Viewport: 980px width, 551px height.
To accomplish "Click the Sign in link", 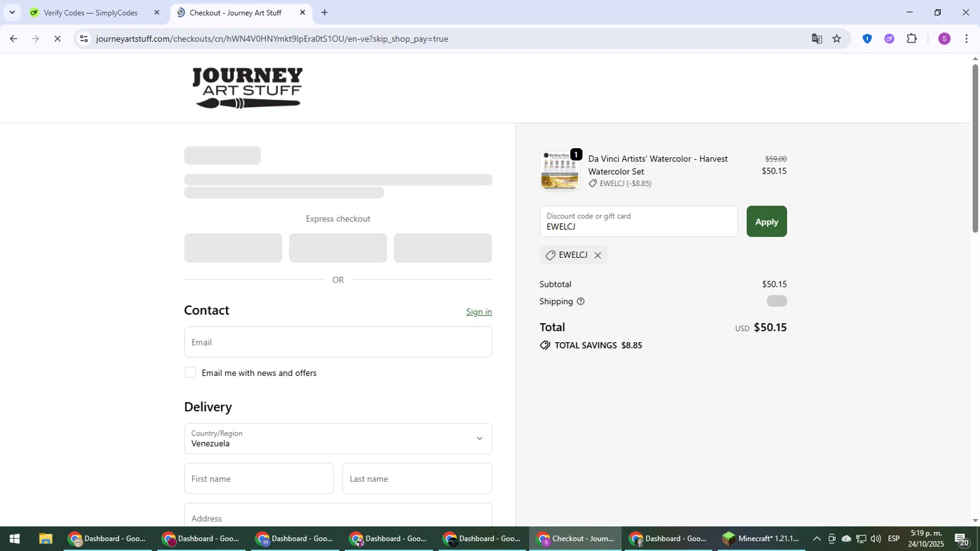I will pyautogui.click(x=479, y=312).
